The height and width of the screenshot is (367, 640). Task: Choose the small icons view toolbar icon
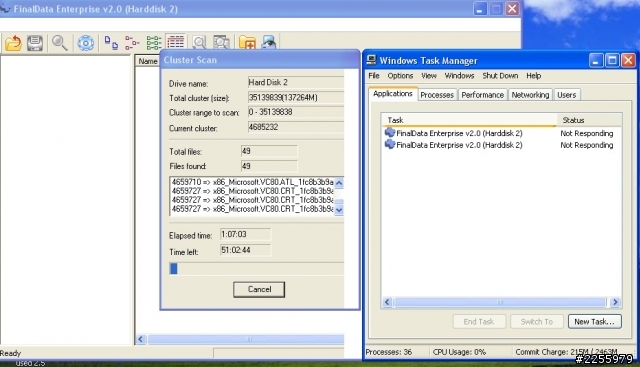(x=132, y=42)
